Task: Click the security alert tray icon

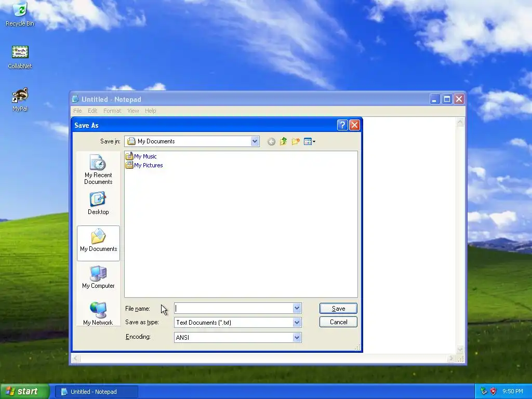Action: click(494, 391)
